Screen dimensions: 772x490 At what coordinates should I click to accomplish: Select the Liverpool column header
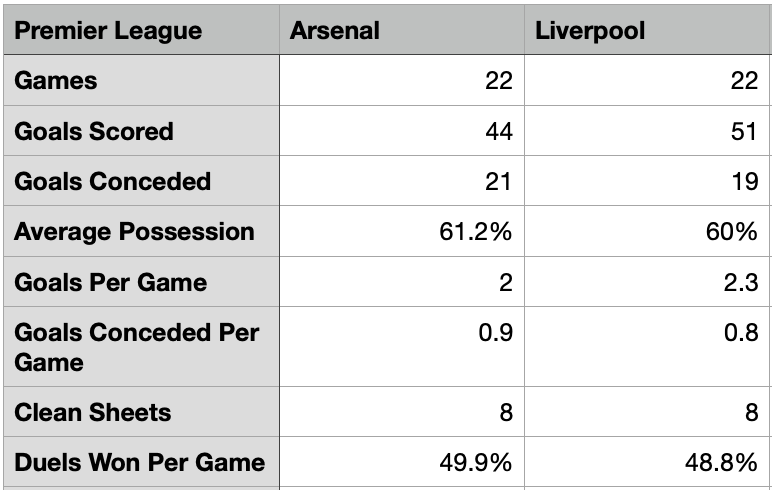pos(647,30)
